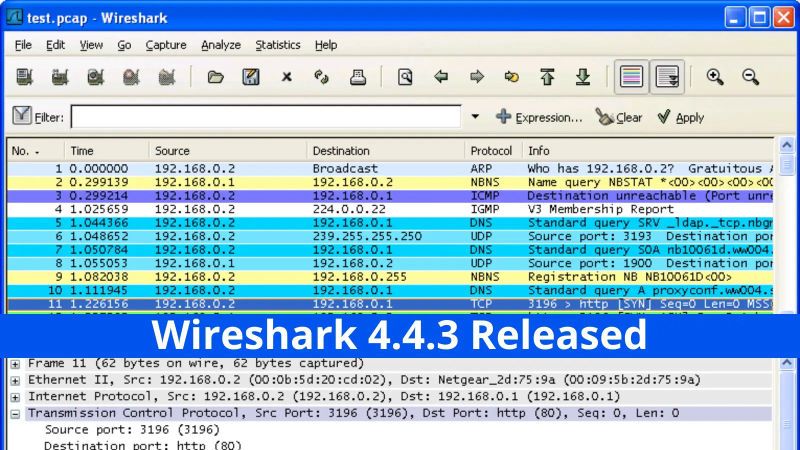Select packet 4 IGMP V3 Membership Report

390,209
